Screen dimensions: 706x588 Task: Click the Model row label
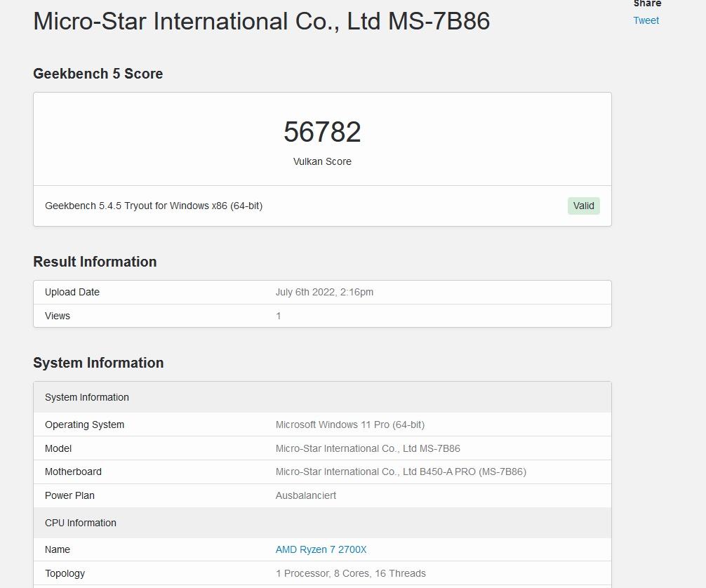[58, 448]
